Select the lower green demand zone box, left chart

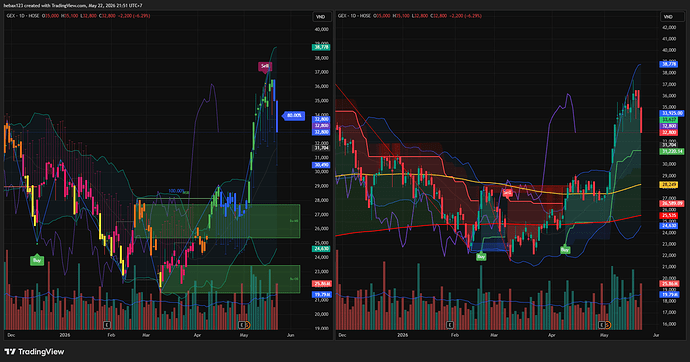point(230,279)
